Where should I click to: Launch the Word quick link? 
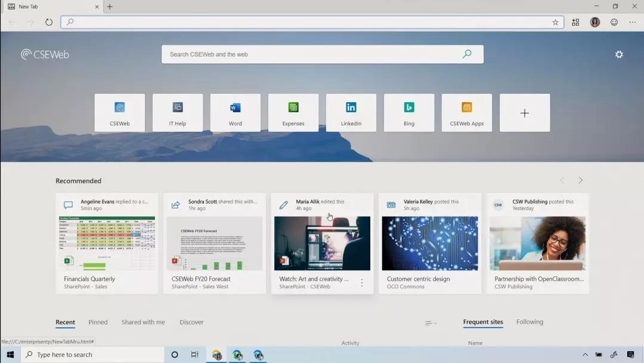236,113
